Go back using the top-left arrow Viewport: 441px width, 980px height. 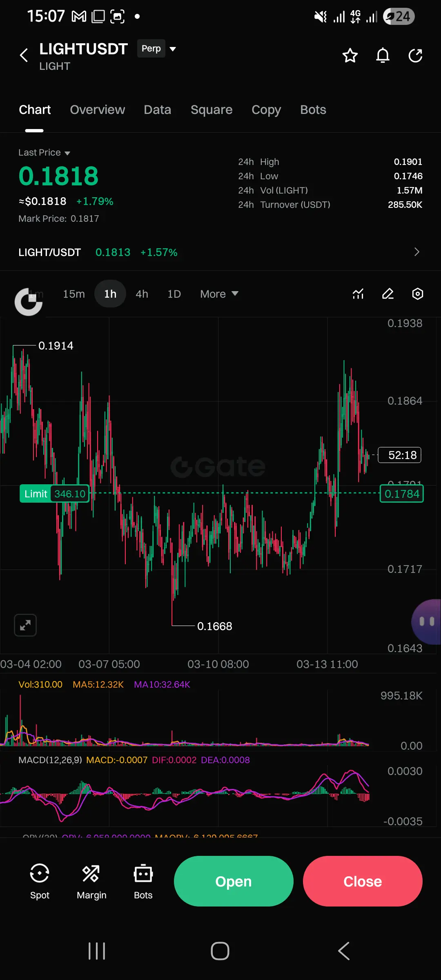pyautogui.click(x=24, y=55)
